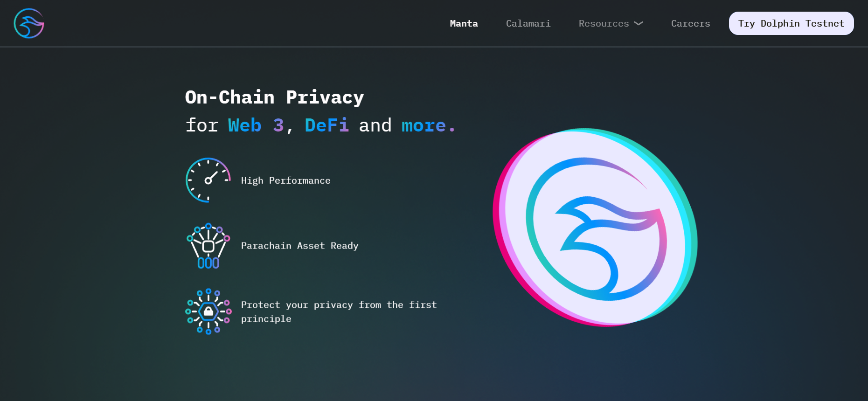Expand the Resources dropdown menu

[611, 23]
